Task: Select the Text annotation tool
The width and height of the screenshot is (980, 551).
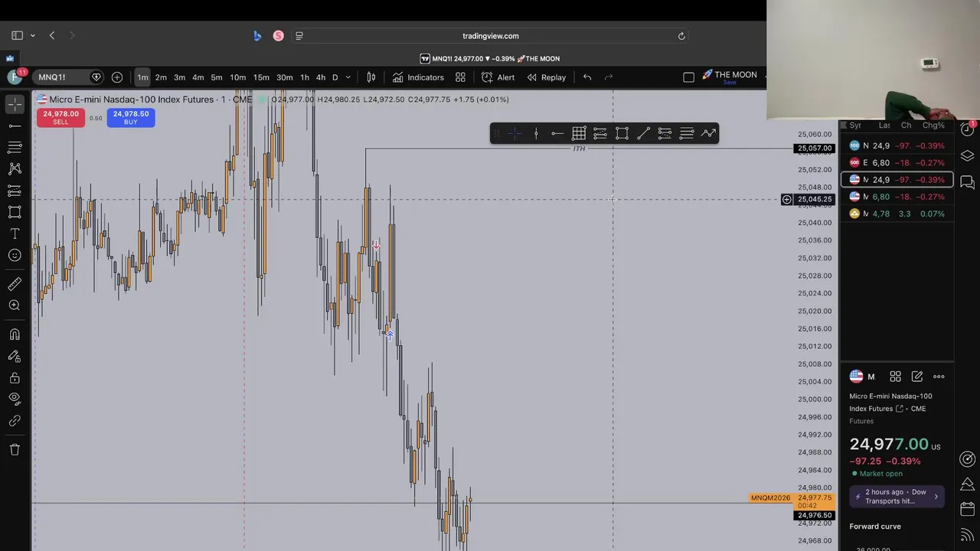Action: [x=15, y=233]
